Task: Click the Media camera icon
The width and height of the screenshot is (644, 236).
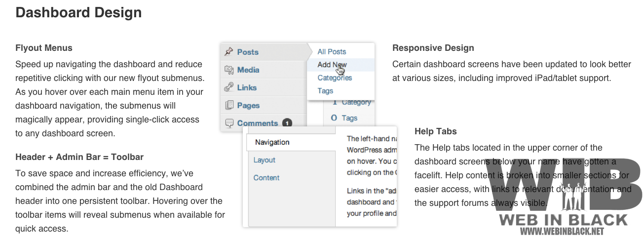Action: tap(229, 70)
